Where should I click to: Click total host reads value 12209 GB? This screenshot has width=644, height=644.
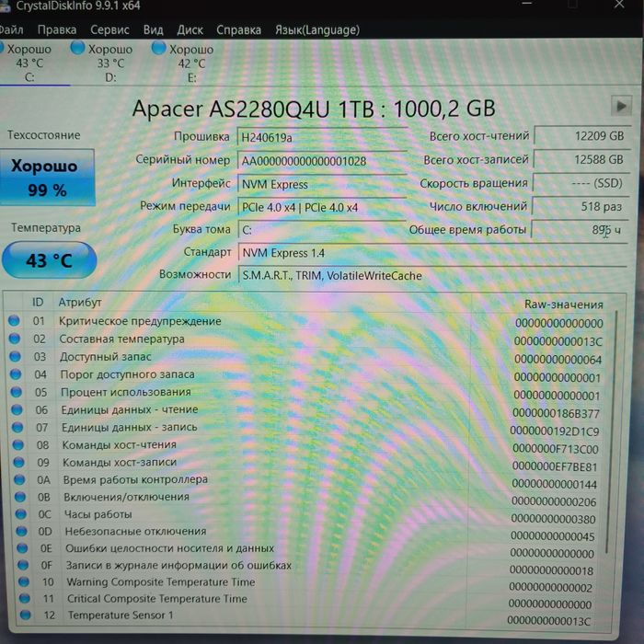tap(581, 135)
